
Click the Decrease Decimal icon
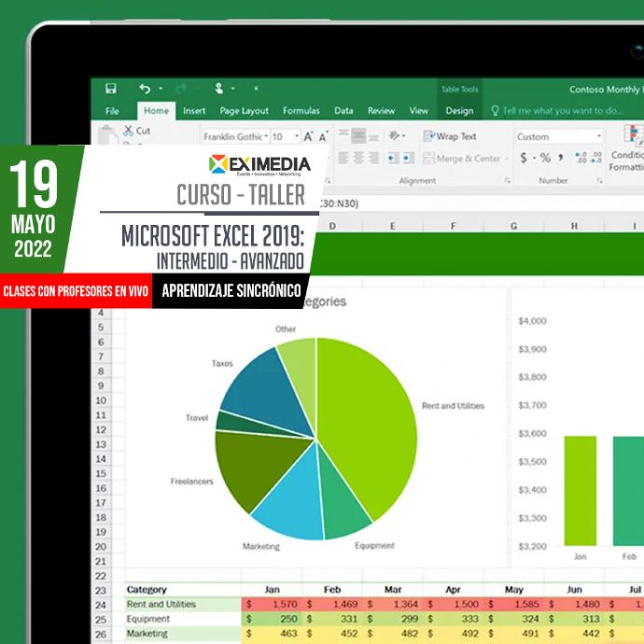596,158
